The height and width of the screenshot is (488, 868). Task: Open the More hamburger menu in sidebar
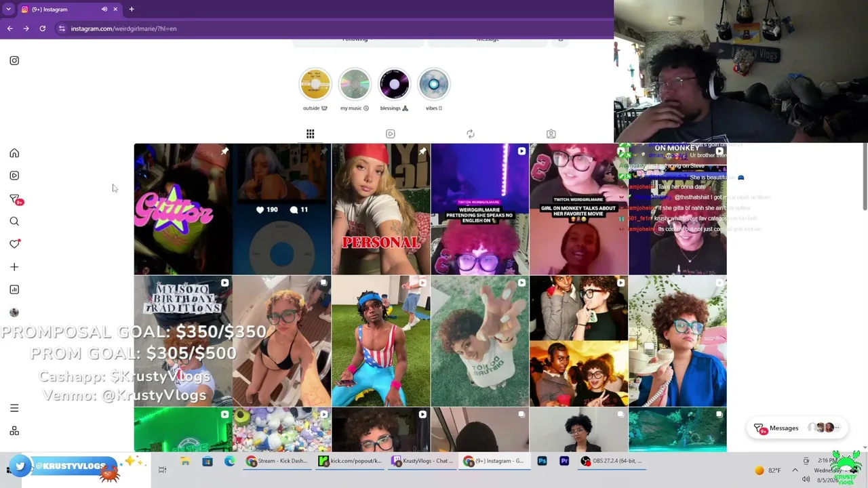(14, 408)
